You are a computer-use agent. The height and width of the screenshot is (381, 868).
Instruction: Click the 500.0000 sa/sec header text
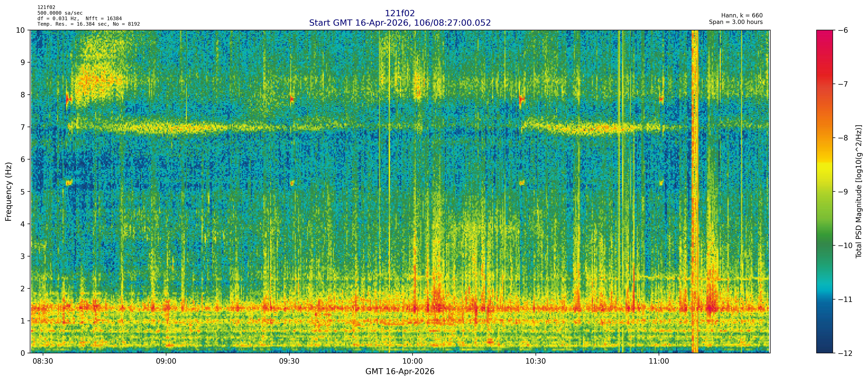click(x=60, y=13)
